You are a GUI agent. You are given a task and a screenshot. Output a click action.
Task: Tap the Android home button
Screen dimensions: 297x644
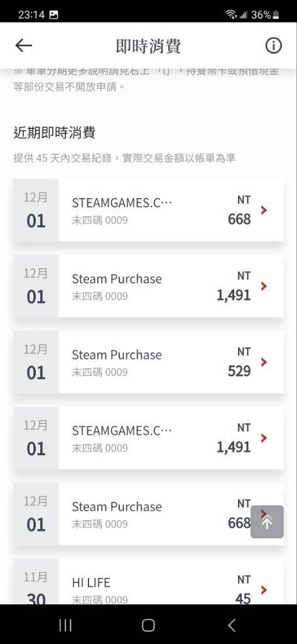coord(148,625)
